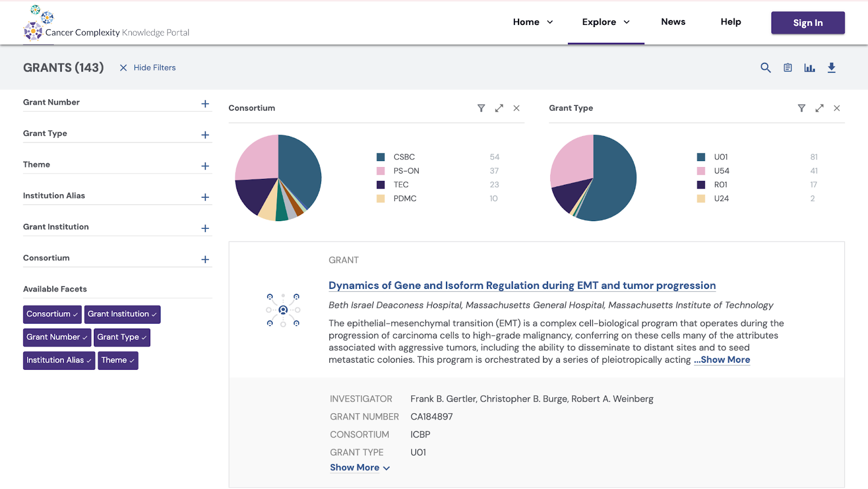Expand the Grant Type chart panel
The image size is (868, 489).
coord(819,108)
